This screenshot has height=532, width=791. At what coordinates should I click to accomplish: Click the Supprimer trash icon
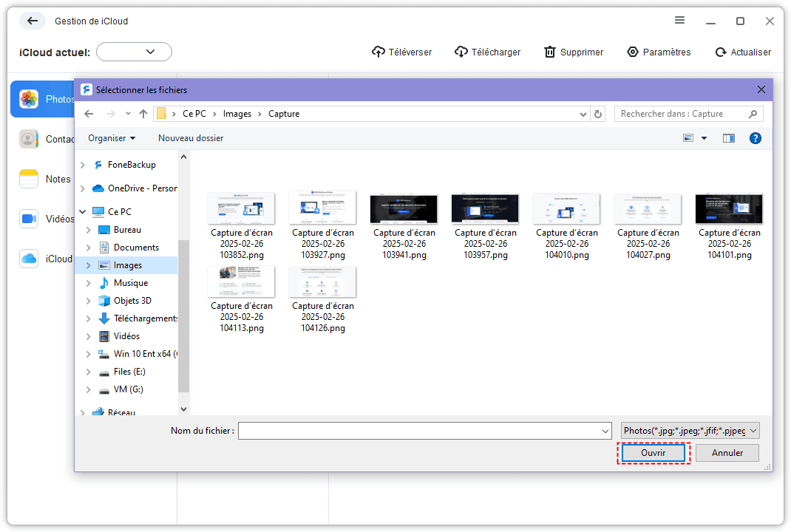tap(549, 52)
